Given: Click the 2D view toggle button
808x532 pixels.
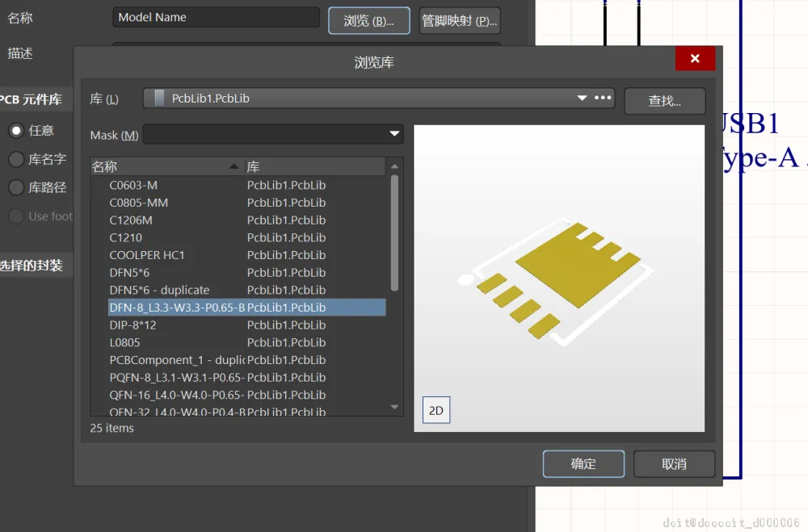Looking at the screenshot, I should coord(436,410).
